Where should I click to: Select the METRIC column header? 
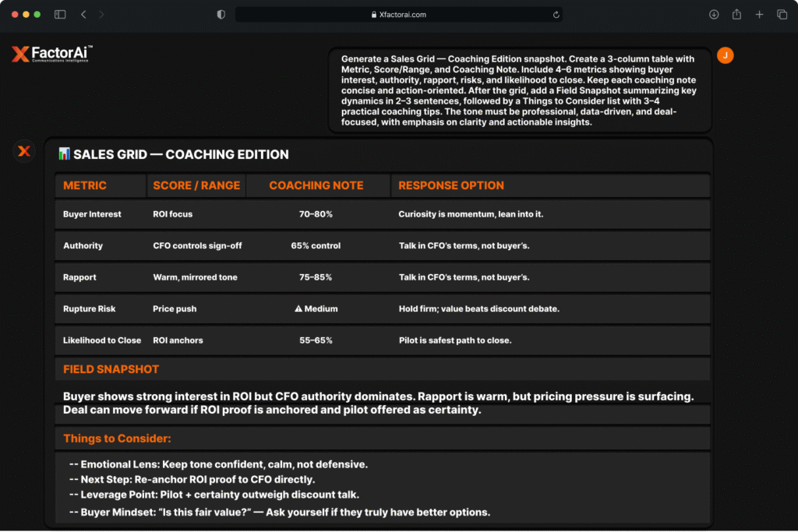tap(85, 185)
